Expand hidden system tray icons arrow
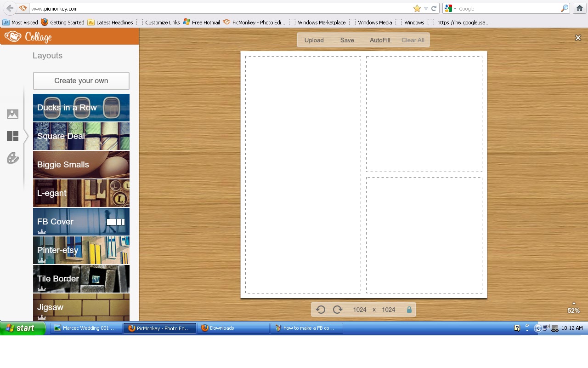Image resolution: width=588 pixels, height=368 pixels. pyautogui.click(x=538, y=328)
